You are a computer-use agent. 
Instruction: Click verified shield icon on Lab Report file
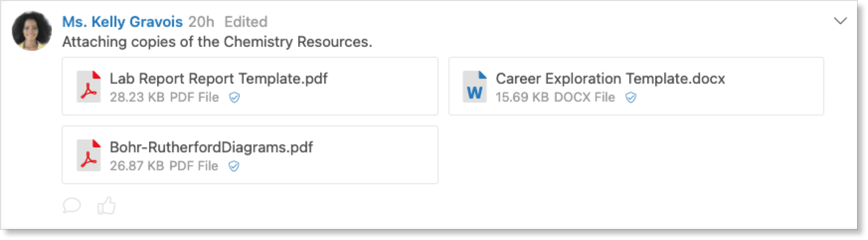pos(234,98)
